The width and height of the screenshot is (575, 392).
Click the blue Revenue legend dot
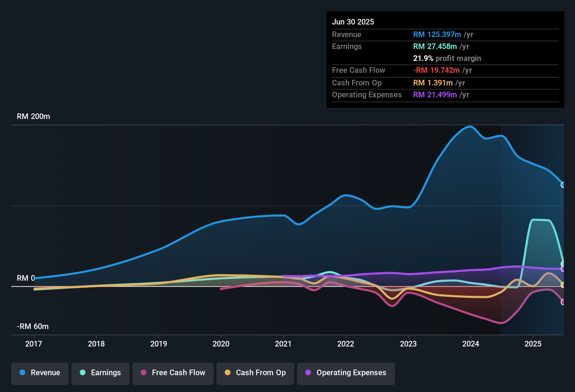coord(22,373)
